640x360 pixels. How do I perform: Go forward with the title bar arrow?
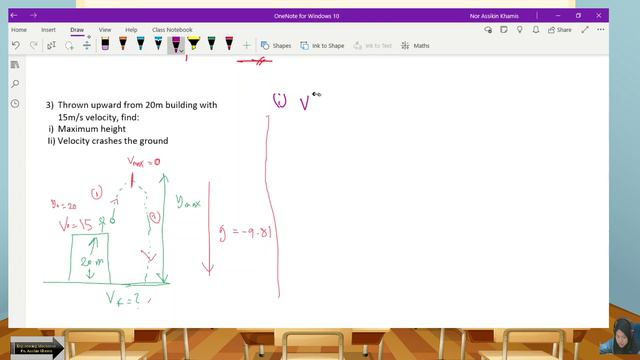(x=33, y=16)
